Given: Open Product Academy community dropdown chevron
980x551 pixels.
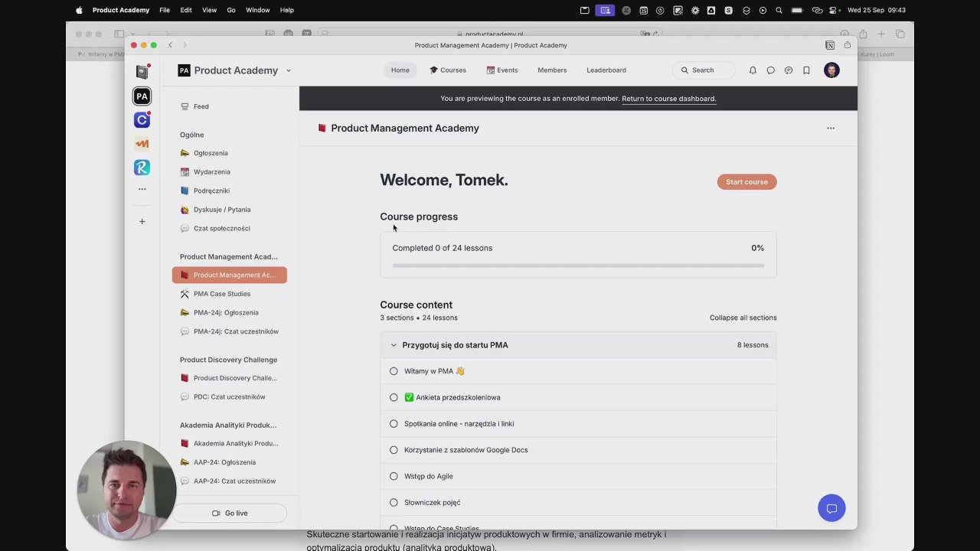Looking at the screenshot, I should 289,70.
